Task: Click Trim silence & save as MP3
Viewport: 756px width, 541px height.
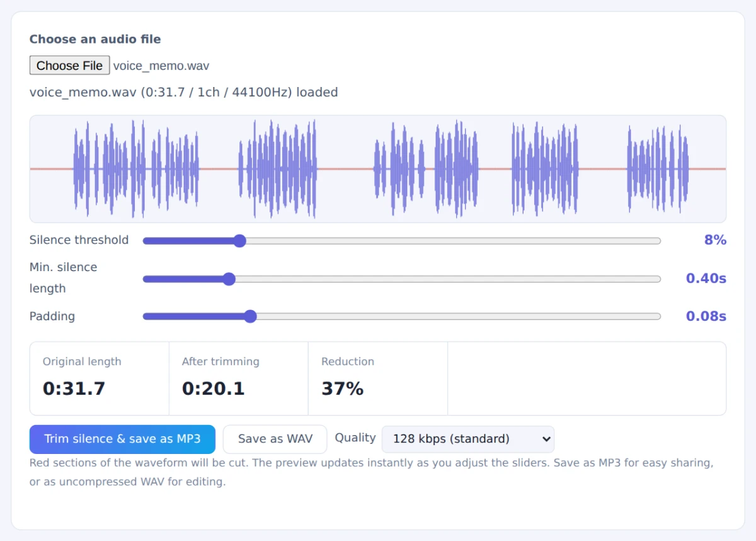Action: (x=122, y=439)
